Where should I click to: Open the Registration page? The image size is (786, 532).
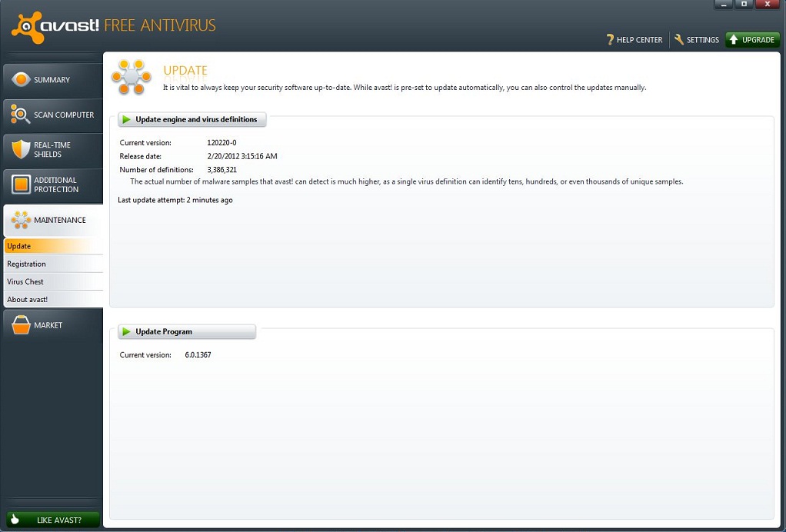tap(53, 264)
